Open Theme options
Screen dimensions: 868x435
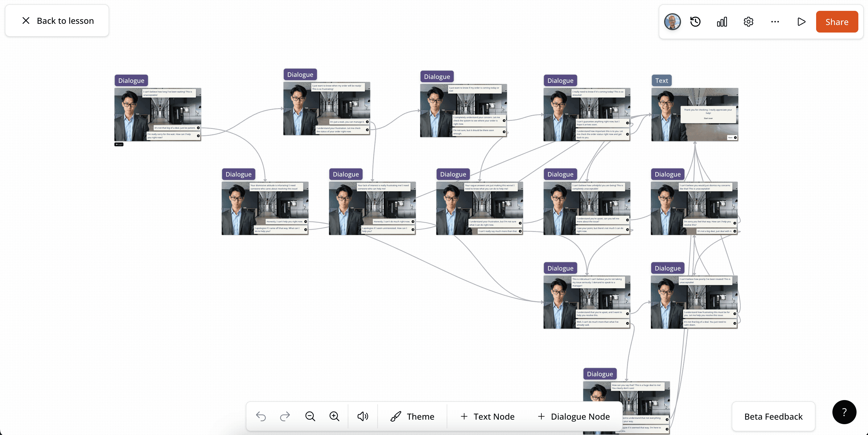(413, 417)
